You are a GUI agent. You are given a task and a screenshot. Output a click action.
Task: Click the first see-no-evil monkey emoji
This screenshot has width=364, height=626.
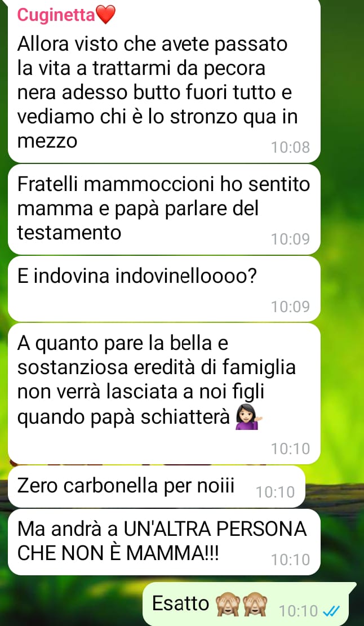click(227, 605)
